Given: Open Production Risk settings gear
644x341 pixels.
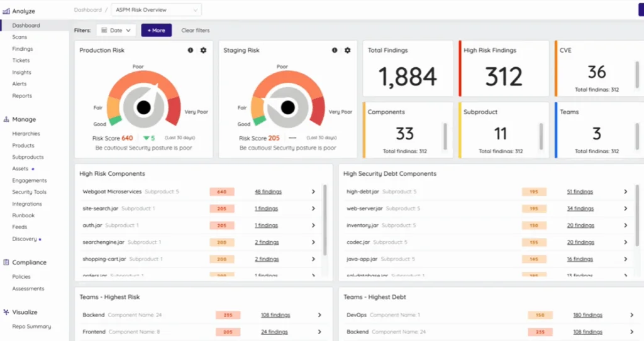Looking at the screenshot, I should click(203, 50).
